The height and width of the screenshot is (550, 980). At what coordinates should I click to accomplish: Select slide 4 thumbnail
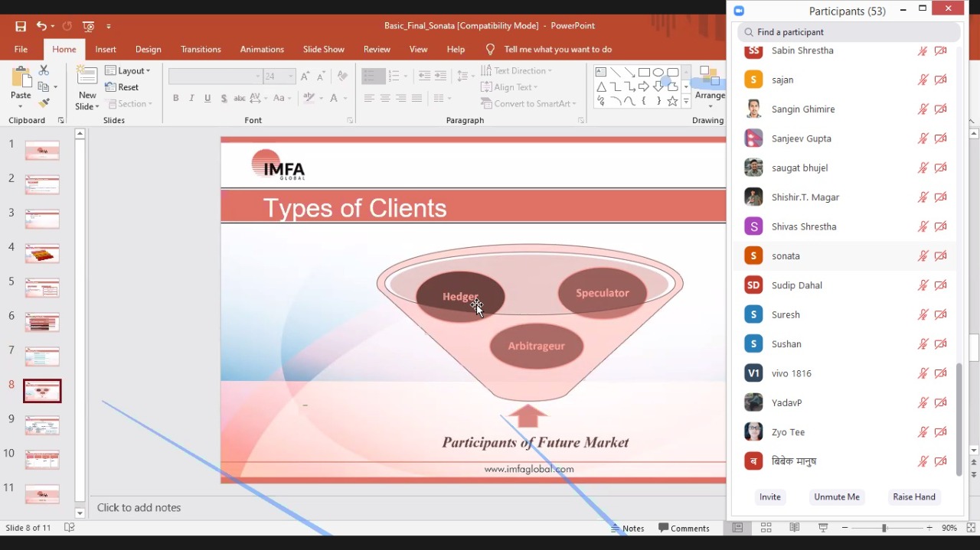tap(42, 253)
